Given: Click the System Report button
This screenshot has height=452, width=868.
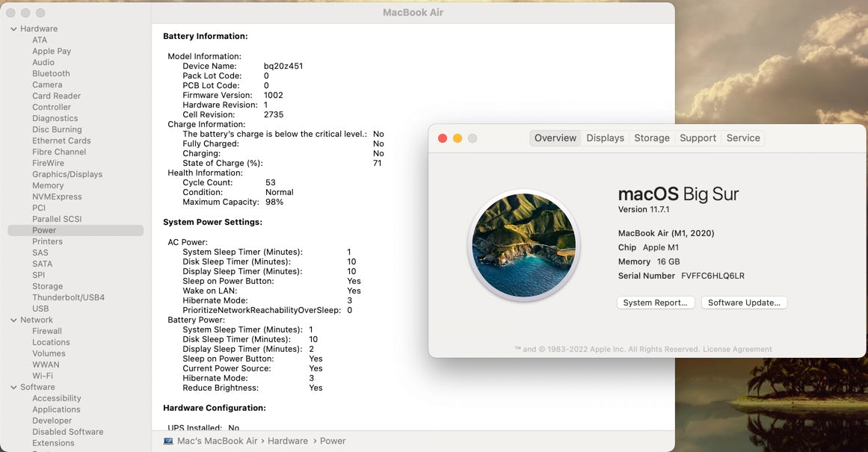Looking at the screenshot, I should [655, 303].
